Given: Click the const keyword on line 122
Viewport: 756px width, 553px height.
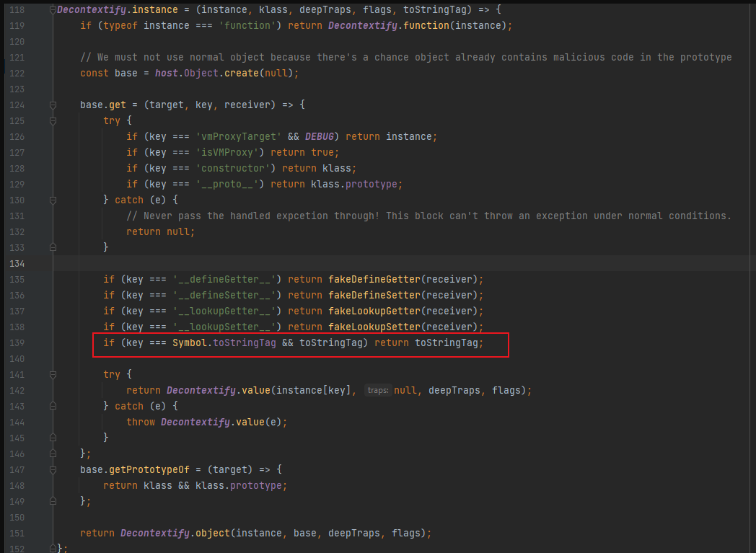Looking at the screenshot, I should point(94,74).
